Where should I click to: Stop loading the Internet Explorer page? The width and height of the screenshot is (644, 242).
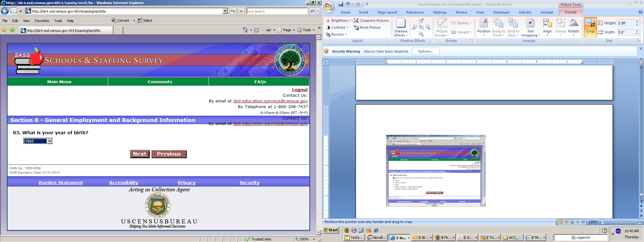tap(241, 11)
